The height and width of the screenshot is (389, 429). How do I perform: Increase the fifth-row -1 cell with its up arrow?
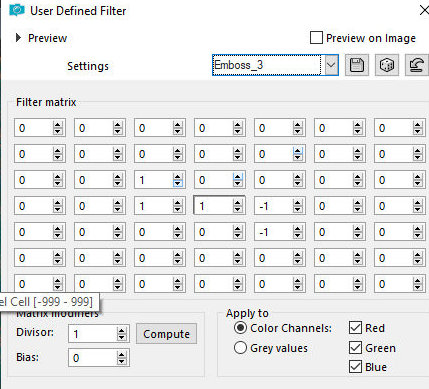point(298,229)
